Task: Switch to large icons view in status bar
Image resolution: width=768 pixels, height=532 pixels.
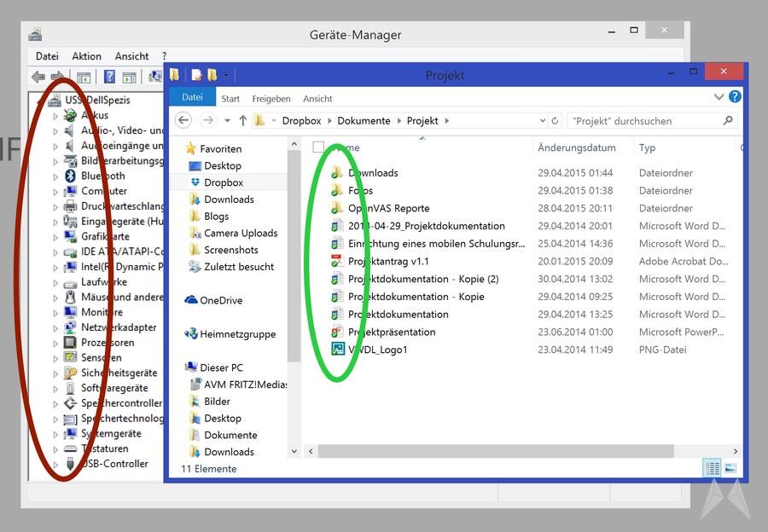Action: (x=730, y=468)
